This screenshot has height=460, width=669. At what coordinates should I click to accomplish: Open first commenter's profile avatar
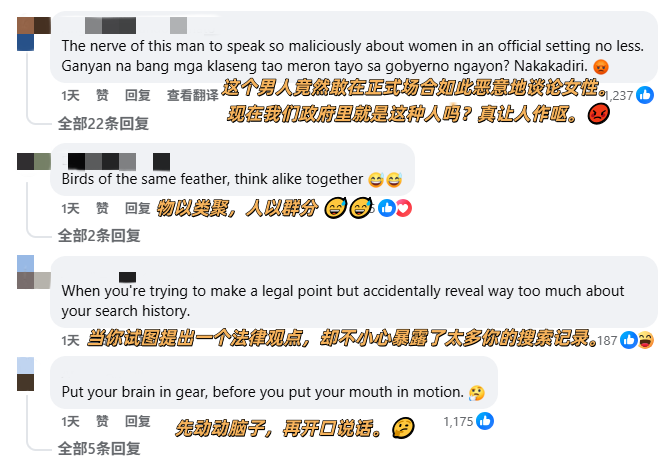[x=34, y=34]
